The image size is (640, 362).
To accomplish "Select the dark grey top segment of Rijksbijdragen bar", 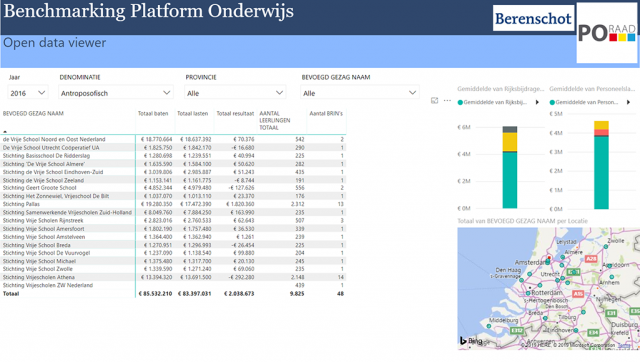I will point(509,129).
